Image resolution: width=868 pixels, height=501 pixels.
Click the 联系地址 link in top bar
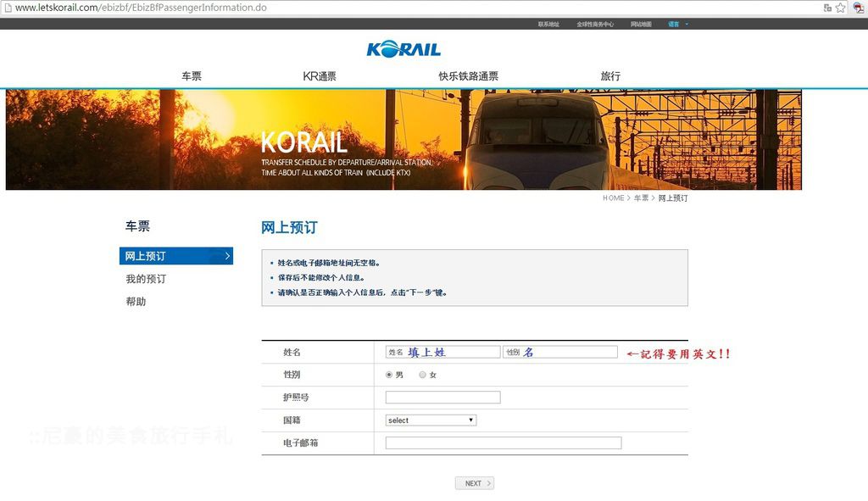(548, 25)
